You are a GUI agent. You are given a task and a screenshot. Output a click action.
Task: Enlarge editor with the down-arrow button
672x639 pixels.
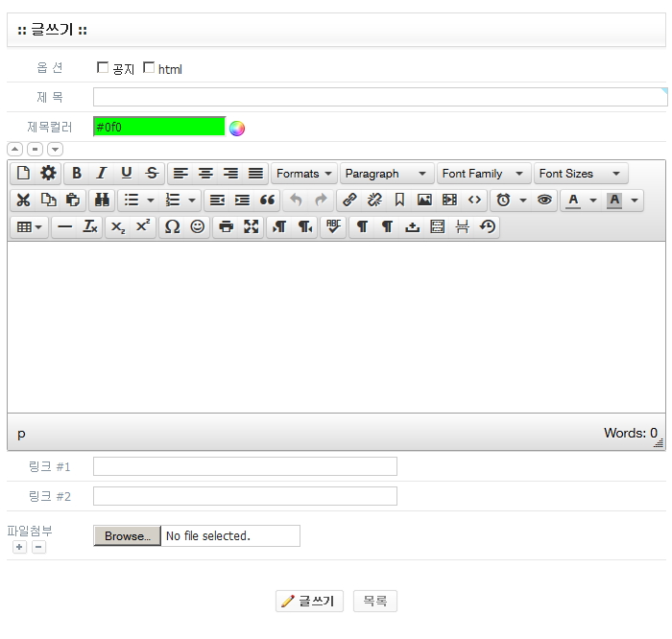click(x=55, y=149)
